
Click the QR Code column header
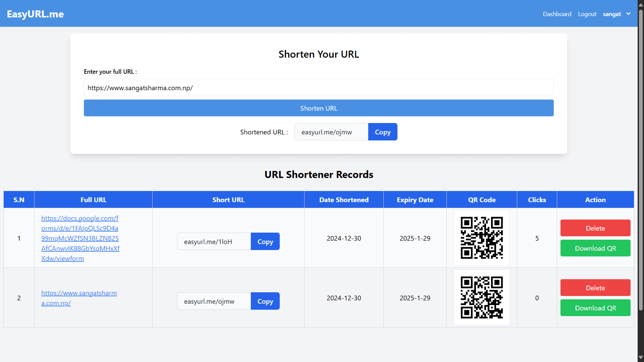point(482,200)
